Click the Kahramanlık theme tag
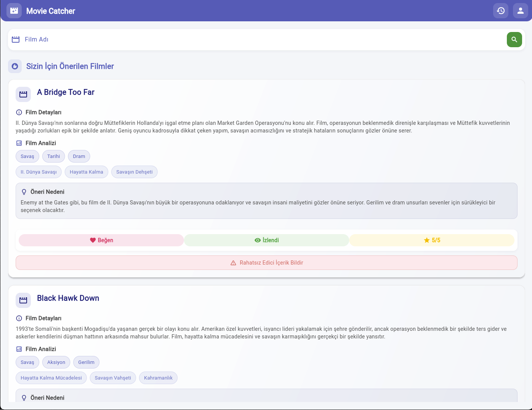532x410 pixels. pos(159,378)
